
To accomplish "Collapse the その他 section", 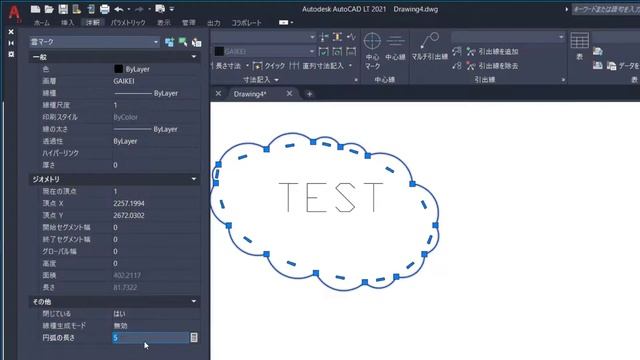I will [194, 301].
